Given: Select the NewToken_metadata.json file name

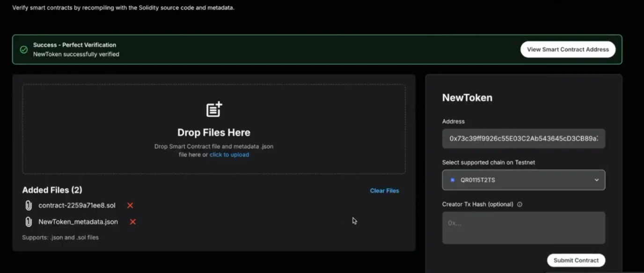Looking at the screenshot, I should pos(78,222).
